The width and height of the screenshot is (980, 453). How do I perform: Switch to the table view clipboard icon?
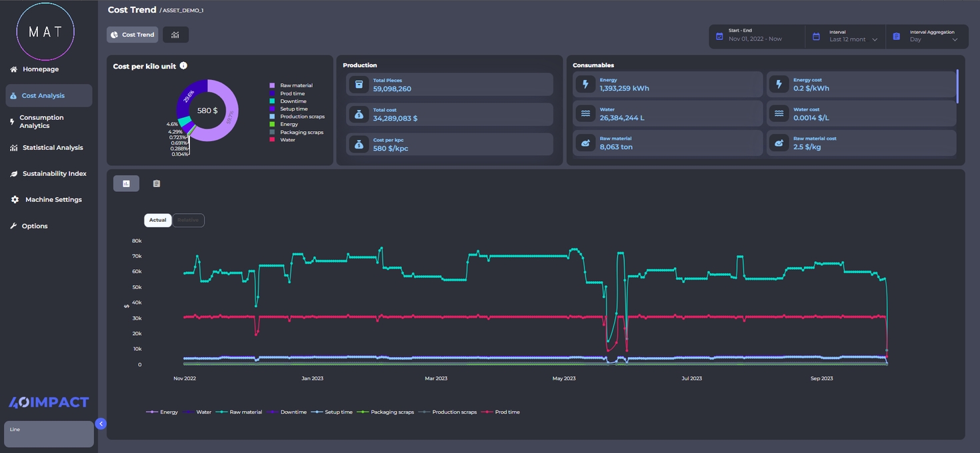pos(157,184)
